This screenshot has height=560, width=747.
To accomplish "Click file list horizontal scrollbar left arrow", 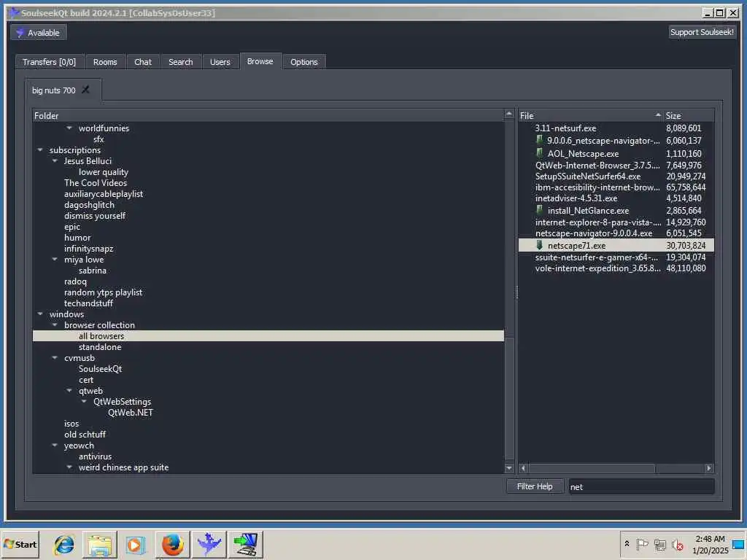I will (x=523, y=469).
